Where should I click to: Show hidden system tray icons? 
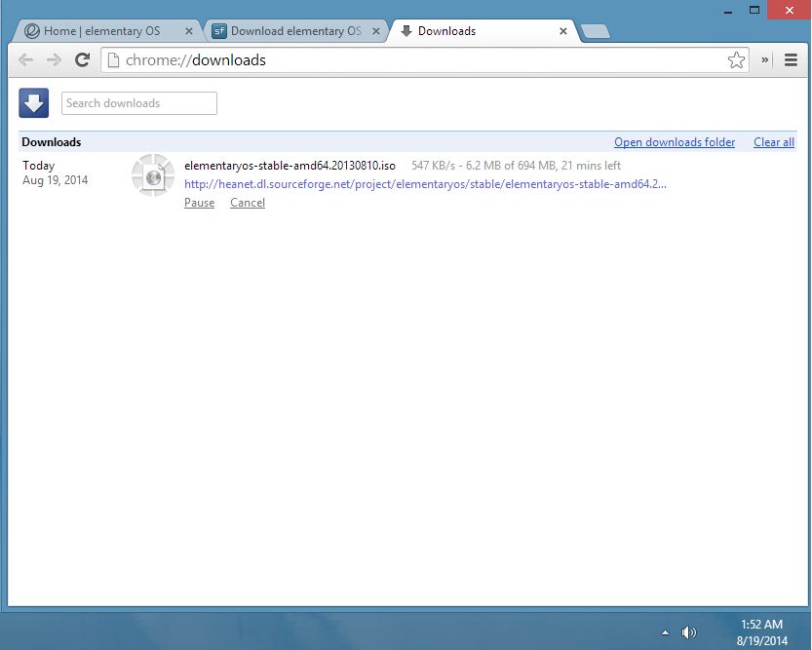tap(666, 631)
